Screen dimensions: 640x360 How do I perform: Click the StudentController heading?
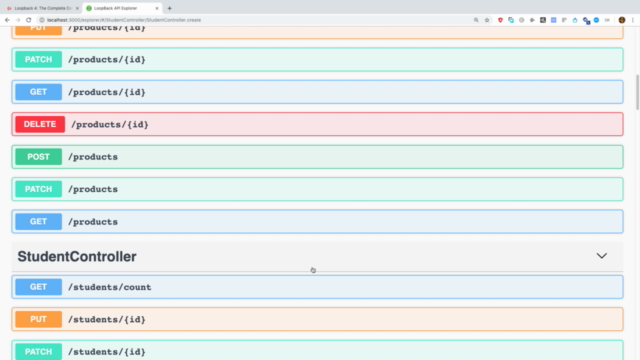coord(77,256)
